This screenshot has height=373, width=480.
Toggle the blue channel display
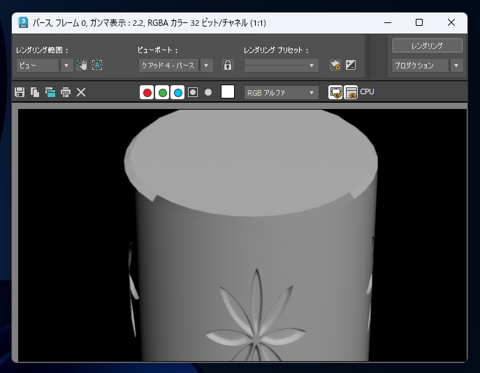tap(178, 92)
